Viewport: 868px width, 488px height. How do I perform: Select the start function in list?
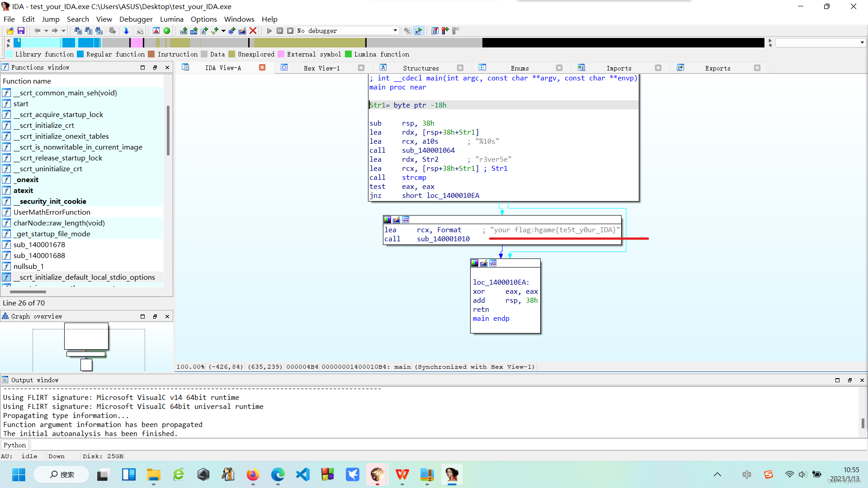tap(82, 104)
